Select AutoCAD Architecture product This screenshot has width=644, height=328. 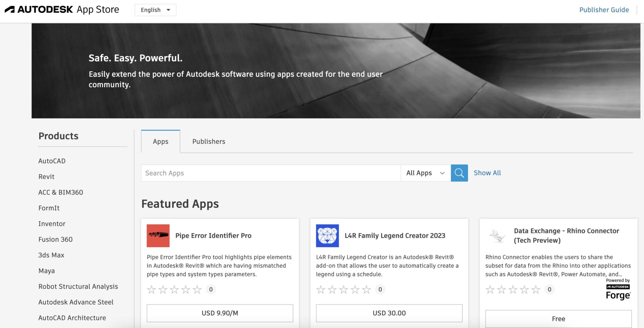(x=72, y=318)
